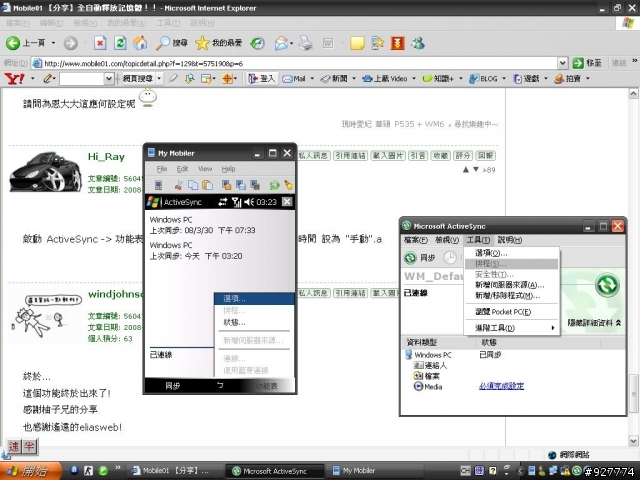The height and width of the screenshot is (480, 640).
Task: Go to the Home page icon
Action: 140,43
